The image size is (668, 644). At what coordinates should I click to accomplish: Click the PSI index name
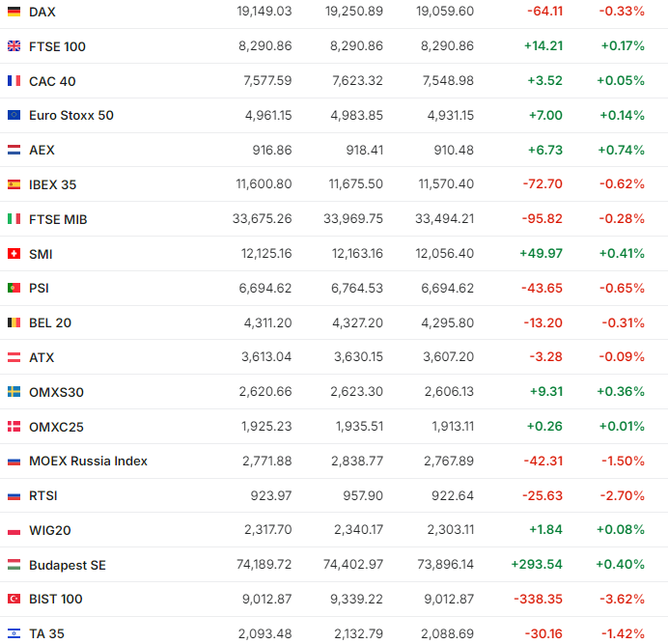point(40,289)
